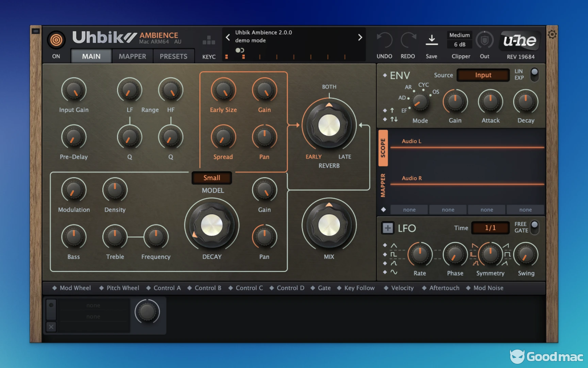588x368 pixels.
Task: Open the reverb MODEL dropdown showing Small
Action: (x=212, y=178)
